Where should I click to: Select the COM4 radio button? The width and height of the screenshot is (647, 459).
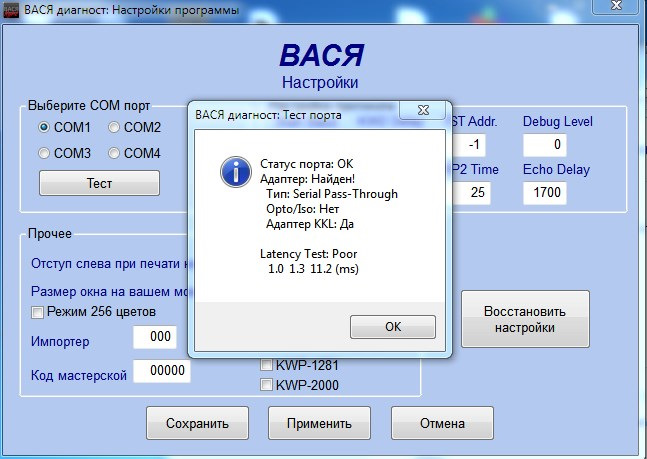113,153
